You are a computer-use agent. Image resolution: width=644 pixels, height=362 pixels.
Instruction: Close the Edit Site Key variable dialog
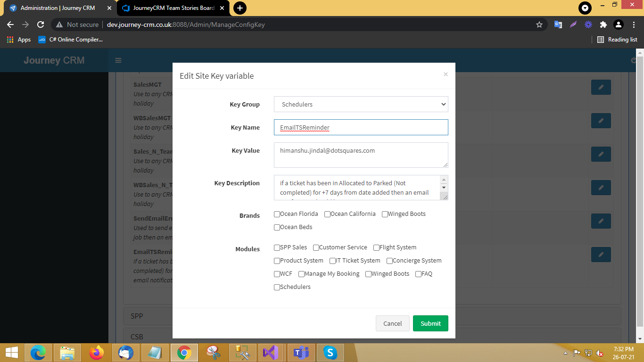tap(446, 74)
